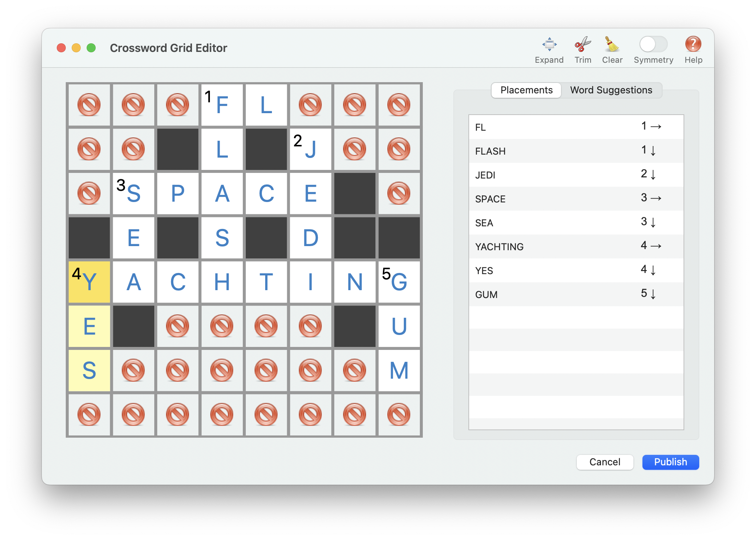This screenshot has height=540, width=756.
Task: Click the yellow-highlighted Y cell numbered 4
Action: pyautogui.click(x=89, y=282)
